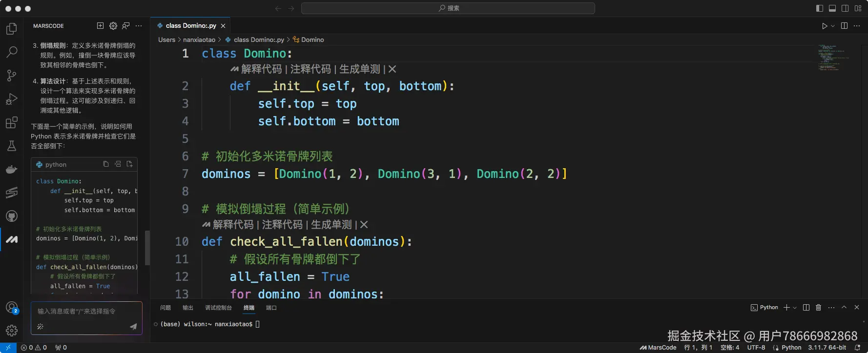Open the Explorer view in activity bar
868x353 pixels.
[12, 29]
